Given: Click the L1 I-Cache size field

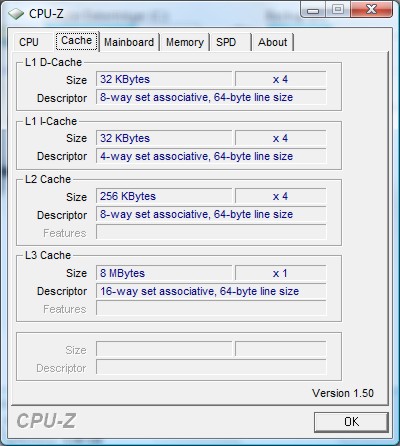Looking at the screenshot, I should (x=164, y=138).
